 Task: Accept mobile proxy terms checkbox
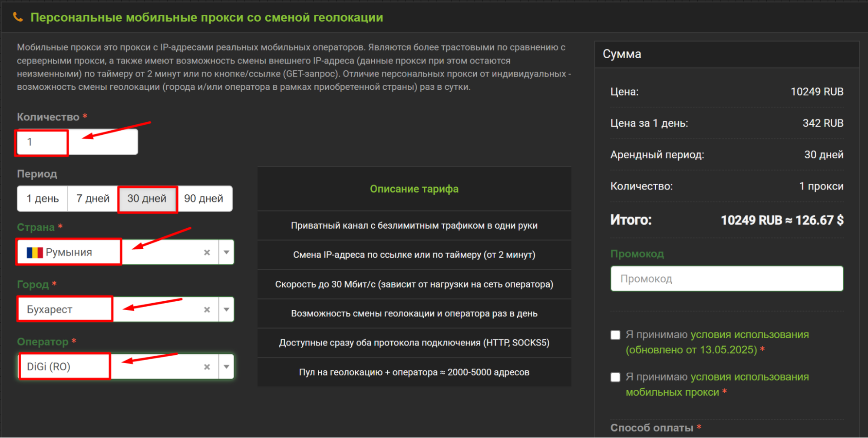click(x=615, y=377)
